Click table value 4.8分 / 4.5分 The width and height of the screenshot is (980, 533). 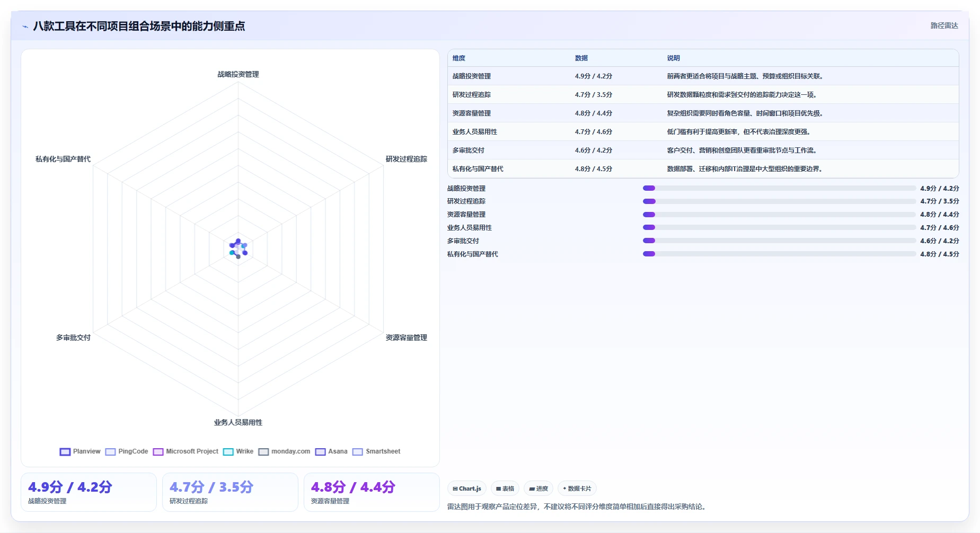[x=594, y=169]
